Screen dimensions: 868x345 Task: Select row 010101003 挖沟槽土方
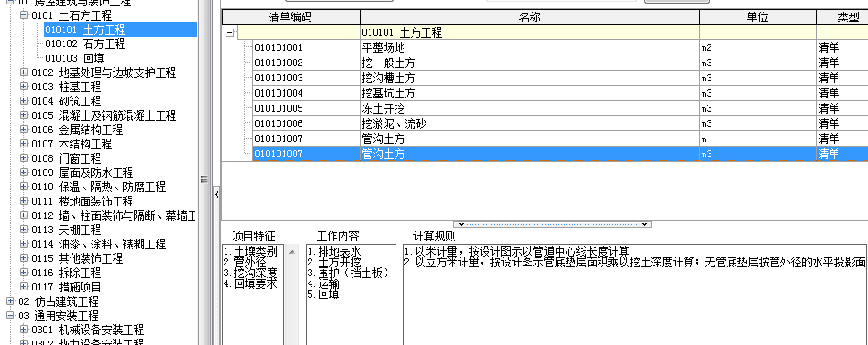coord(560,78)
